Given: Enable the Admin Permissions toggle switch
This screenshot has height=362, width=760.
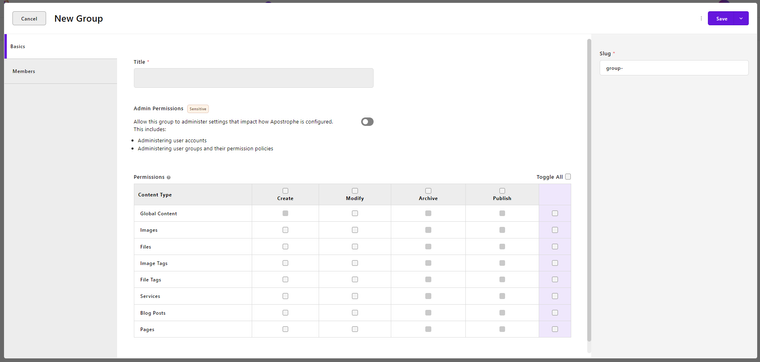Looking at the screenshot, I should pos(367,122).
